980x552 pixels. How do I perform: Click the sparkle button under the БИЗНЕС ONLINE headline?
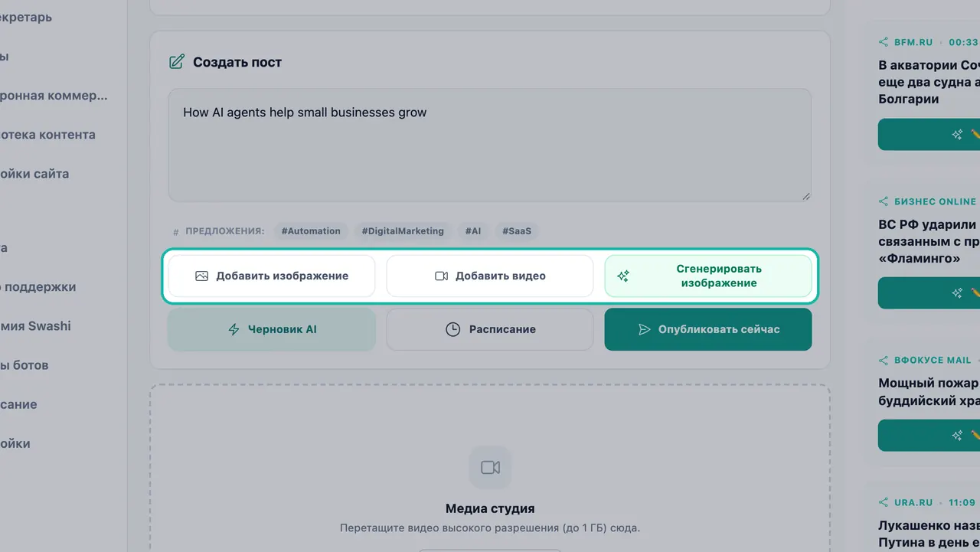pyautogui.click(x=929, y=292)
